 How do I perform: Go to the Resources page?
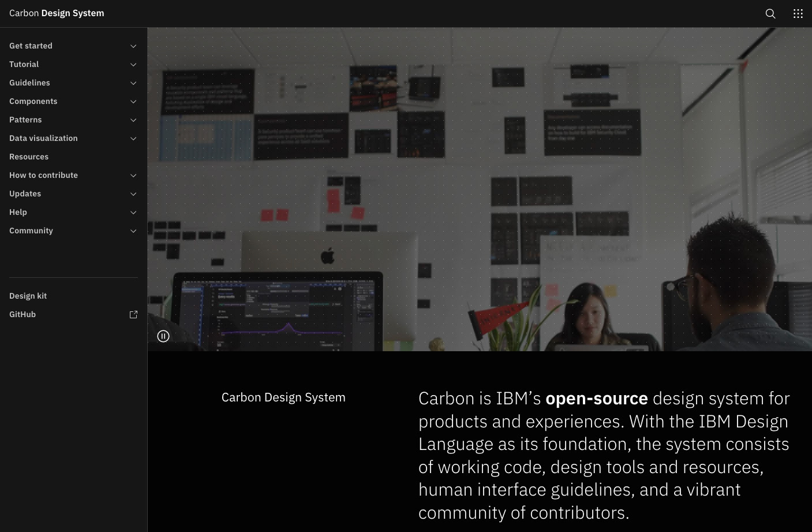tap(73, 157)
